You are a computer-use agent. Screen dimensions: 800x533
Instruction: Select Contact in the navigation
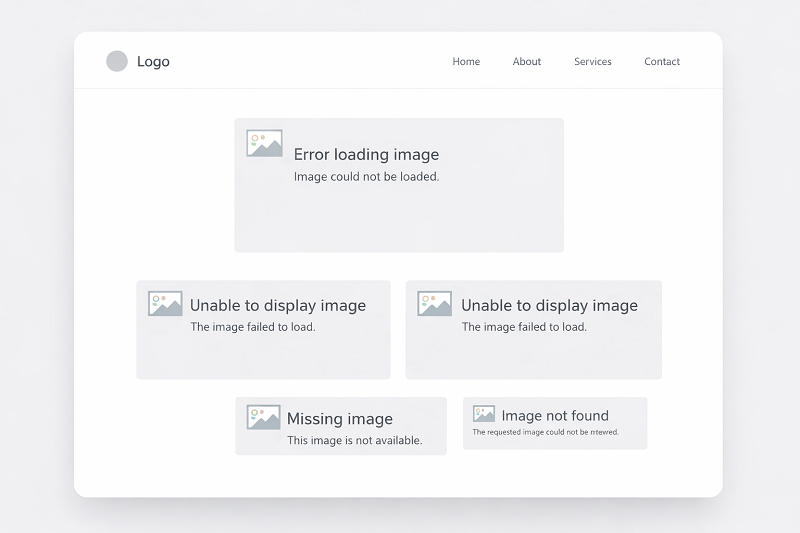click(x=662, y=61)
